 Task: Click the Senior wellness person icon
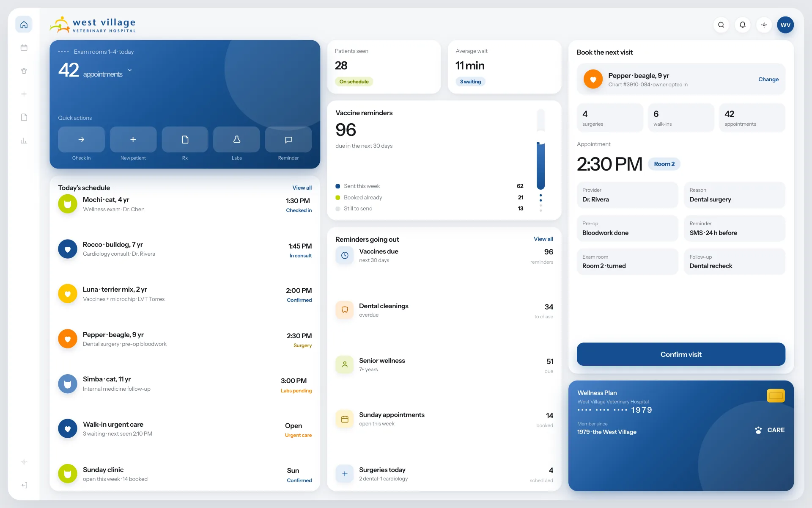(345, 364)
